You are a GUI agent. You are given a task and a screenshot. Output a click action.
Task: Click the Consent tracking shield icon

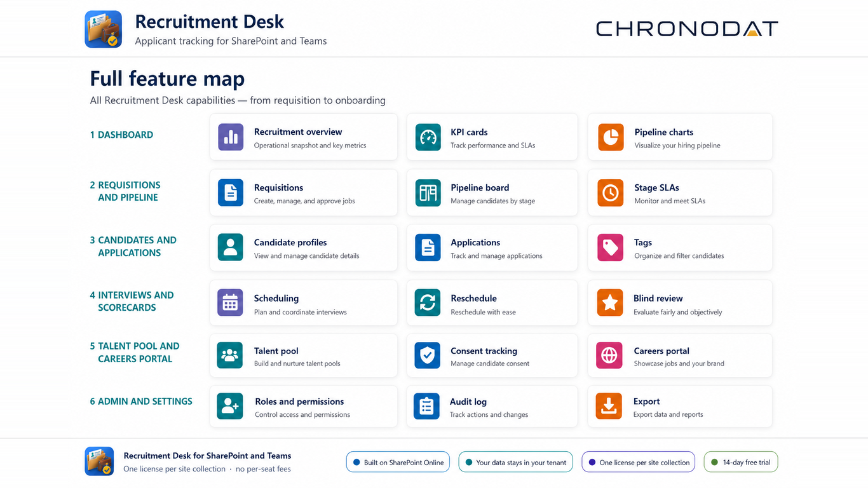(428, 355)
